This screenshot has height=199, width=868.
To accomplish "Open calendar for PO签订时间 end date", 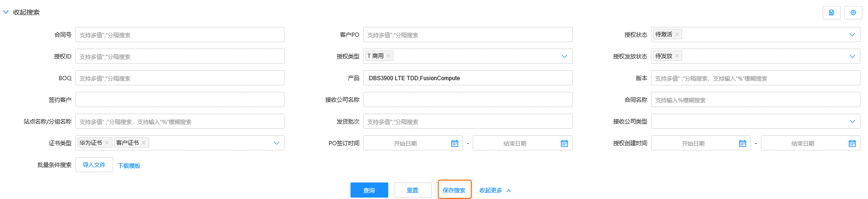I will (564, 143).
